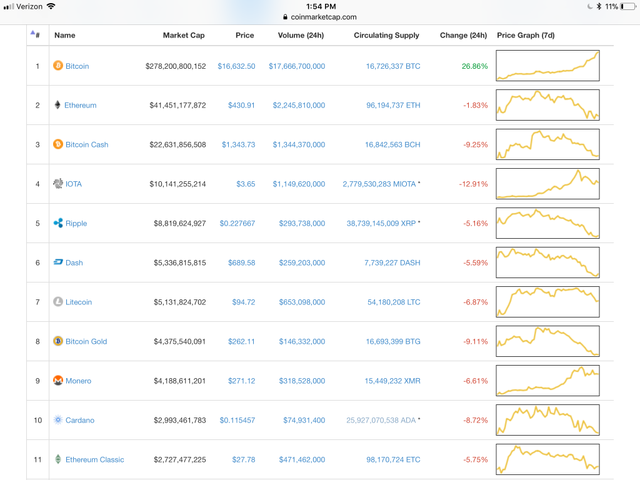Click the Monero logo icon
This screenshot has width=640, height=480.
click(x=58, y=380)
